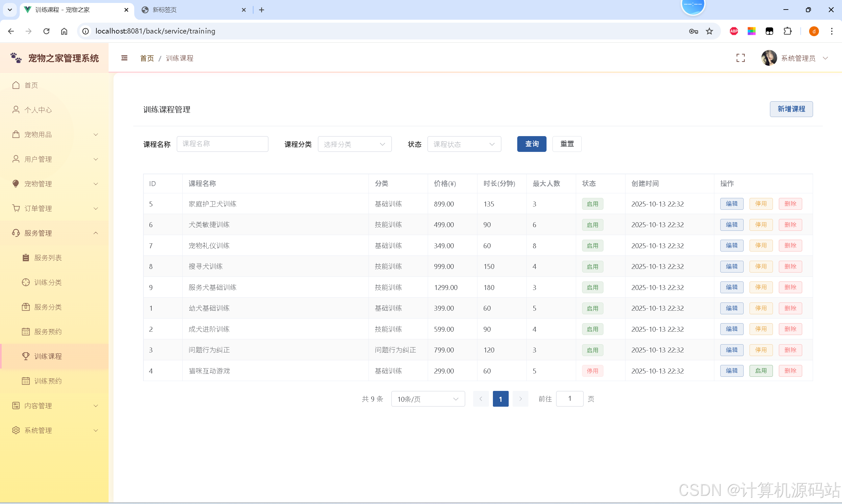
Task: Click the 首页 breadcrumb link
Action: point(147,59)
